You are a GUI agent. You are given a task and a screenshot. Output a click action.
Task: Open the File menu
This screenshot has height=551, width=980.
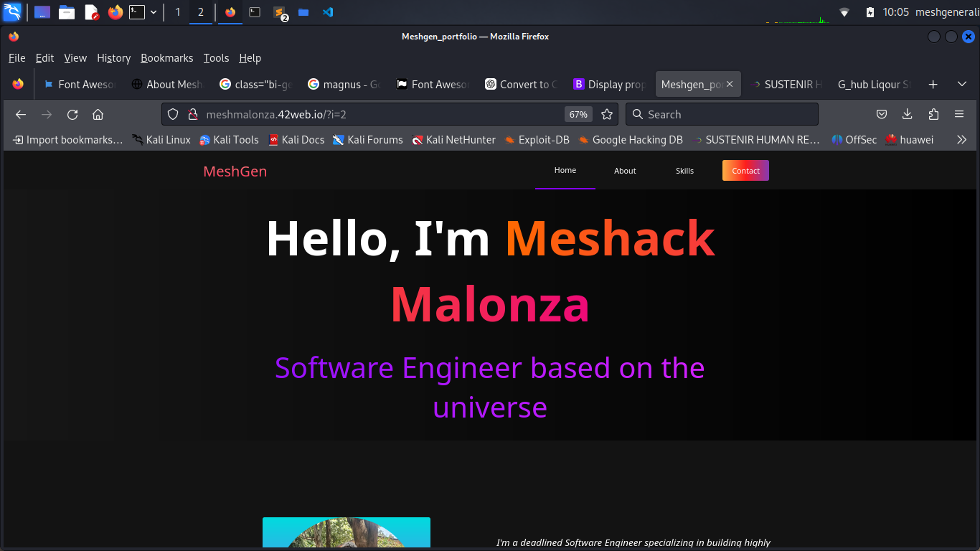[x=17, y=58]
